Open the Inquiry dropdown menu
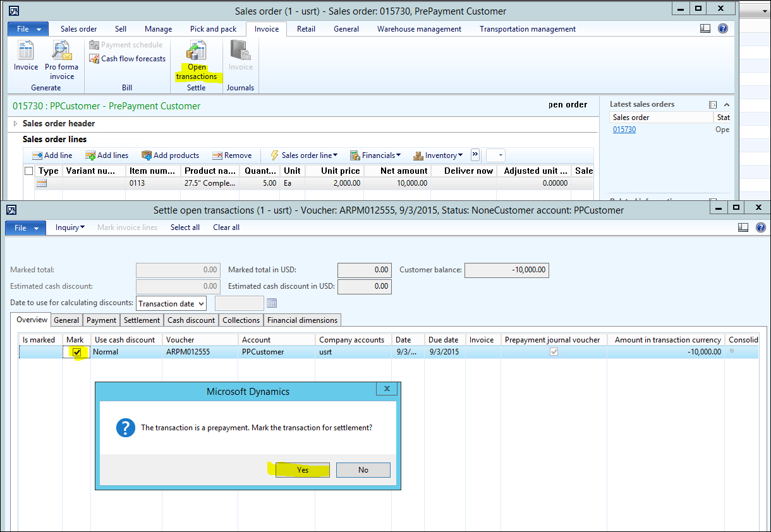This screenshot has height=532, width=771. pos(70,227)
